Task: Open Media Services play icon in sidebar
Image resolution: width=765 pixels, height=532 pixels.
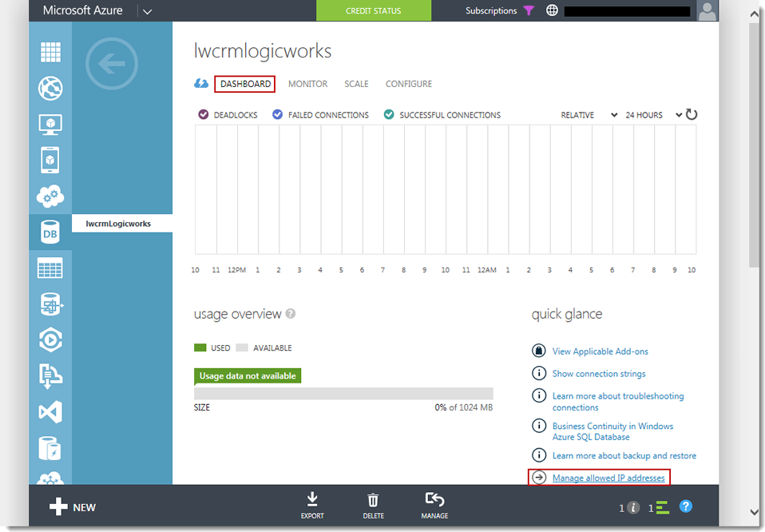Action: (50, 340)
